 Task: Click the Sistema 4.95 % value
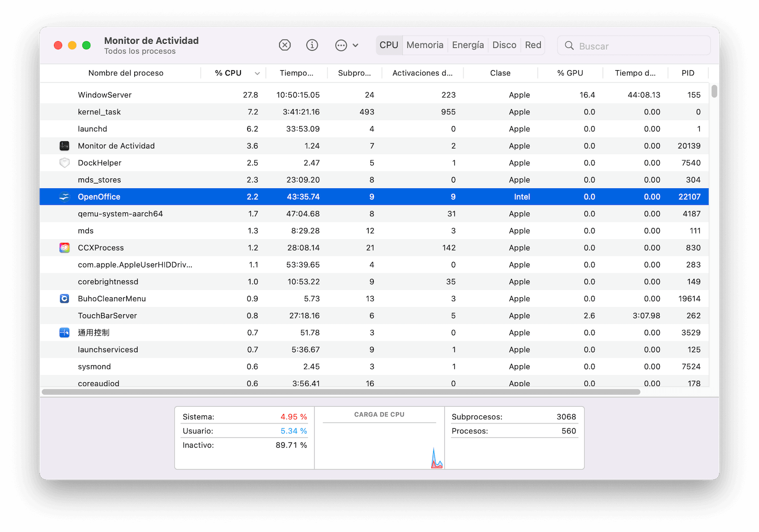point(294,417)
